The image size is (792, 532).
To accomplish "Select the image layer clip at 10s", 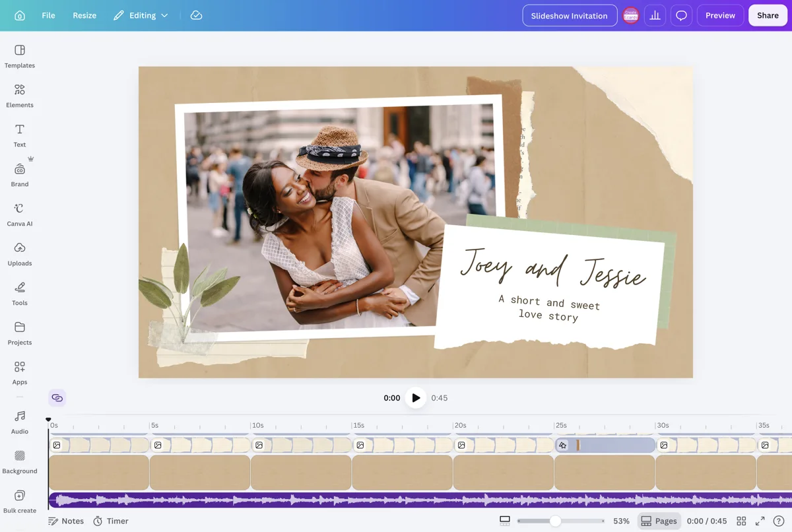I will 301,445.
